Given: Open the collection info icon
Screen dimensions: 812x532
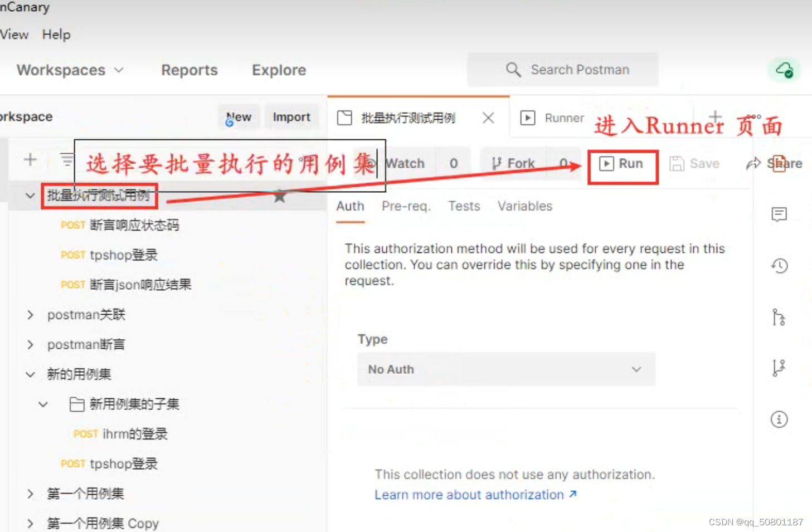Looking at the screenshot, I should coord(779,419).
